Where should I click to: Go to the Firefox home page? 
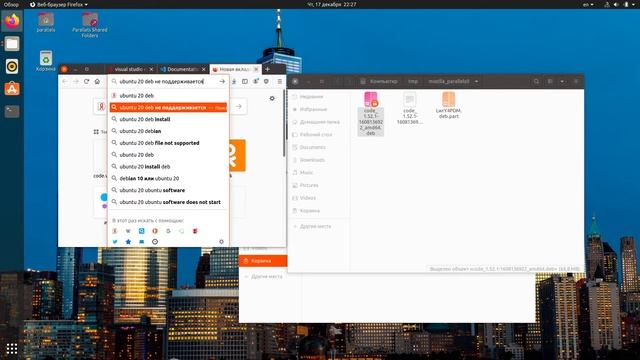97,82
